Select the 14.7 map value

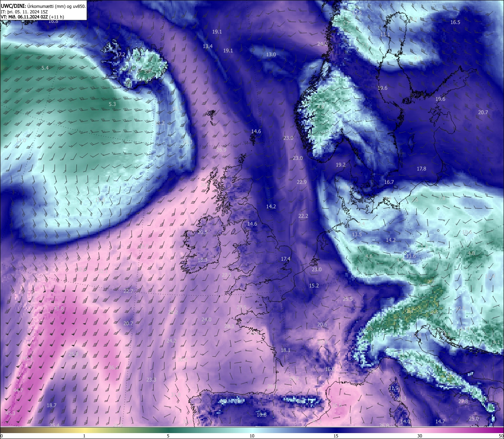pyautogui.click(x=440, y=421)
